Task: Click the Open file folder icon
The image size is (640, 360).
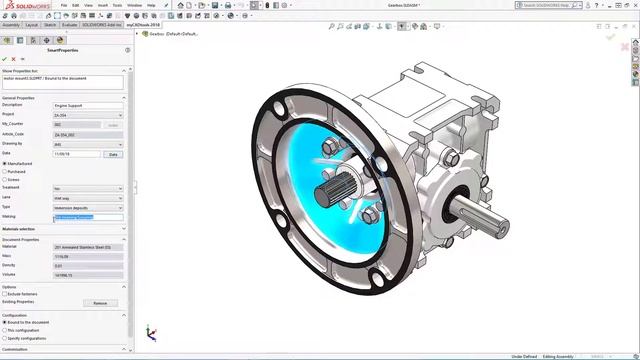Action: pyautogui.click(x=202, y=5)
